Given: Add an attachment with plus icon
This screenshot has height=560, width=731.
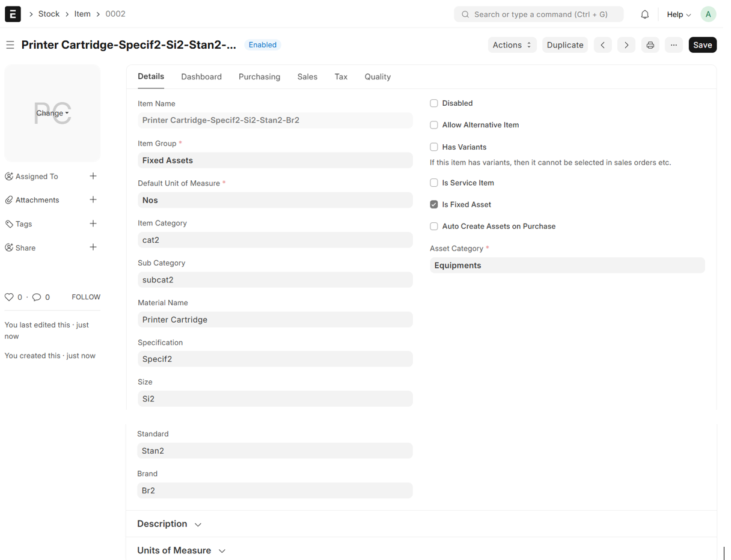Looking at the screenshot, I should [93, 199].
